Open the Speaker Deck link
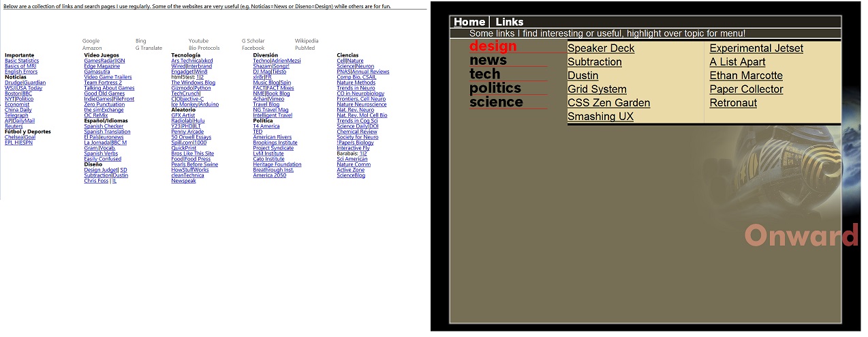Image resolution: width=868 pixels, height=337 pixels. pyautogui.click(x=601, y=48)
